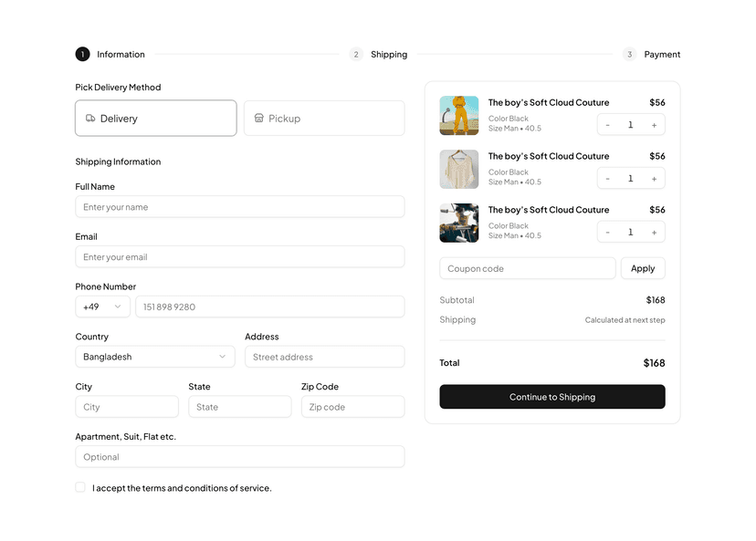Expand the State selection field
The height and width of the screenshot is (541, 756).
[x=239, y=407]
